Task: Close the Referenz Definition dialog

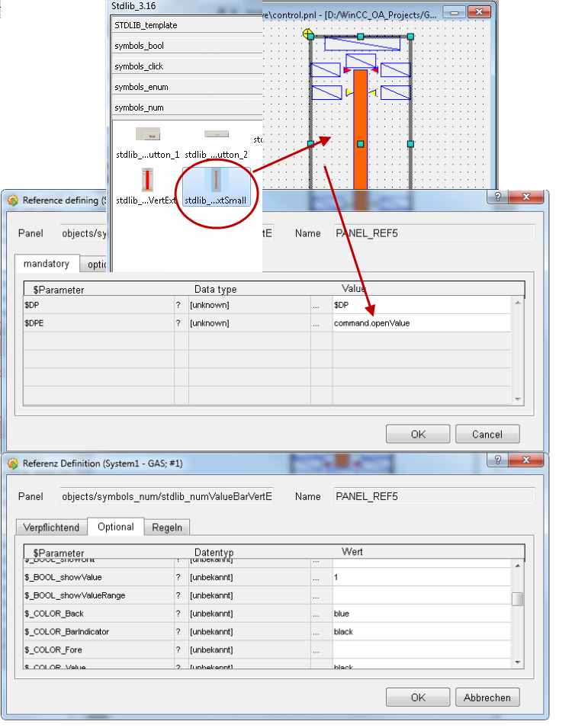Action: [x=526, y=460]
